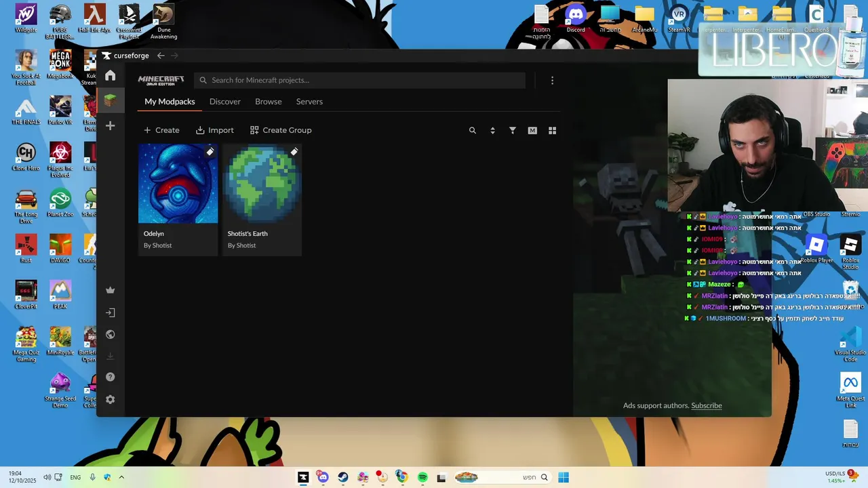The image size is (868, 488).
Task: Open the CurseForge Home icon in sidebar
Action: click(x=110, y=75)
